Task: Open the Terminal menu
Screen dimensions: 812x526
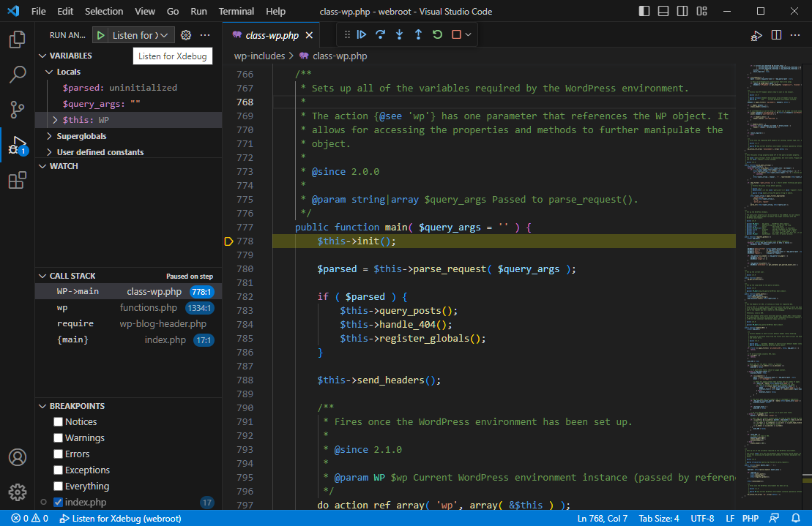Action: coord(236,12)
